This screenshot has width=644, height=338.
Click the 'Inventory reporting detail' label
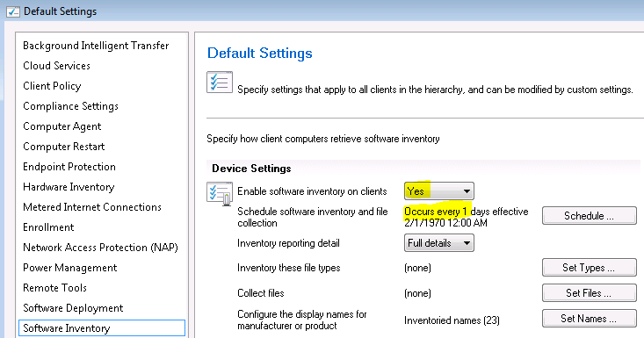(x=288, y=243)
